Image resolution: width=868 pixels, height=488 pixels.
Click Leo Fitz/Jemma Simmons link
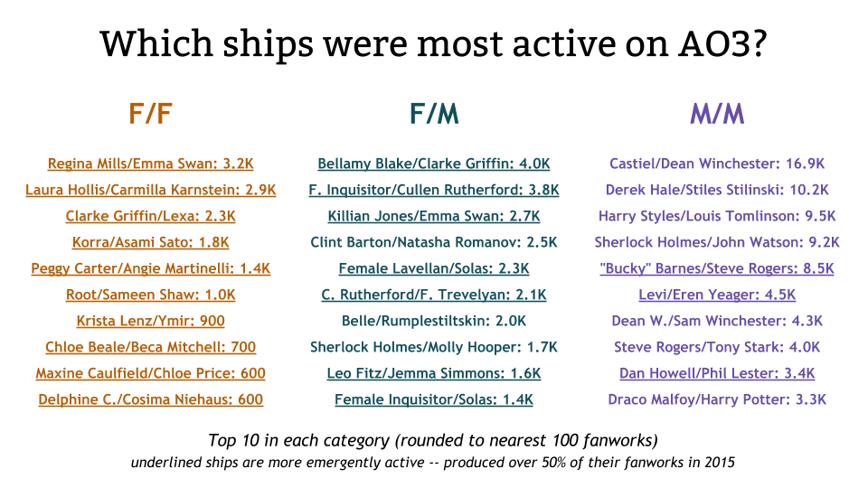click(x=434, y=373)
